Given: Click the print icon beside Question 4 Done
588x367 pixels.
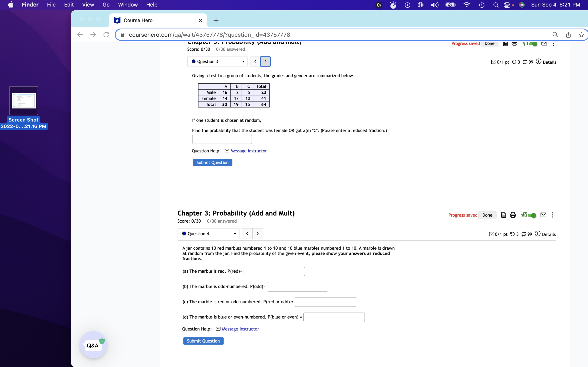Looking at the screenshot, I should (513, 215).
